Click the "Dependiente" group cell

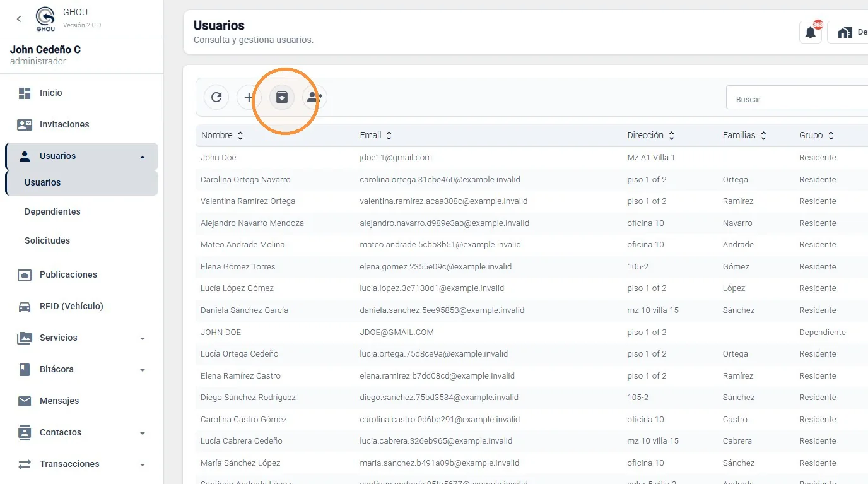(x=822, y=332)
